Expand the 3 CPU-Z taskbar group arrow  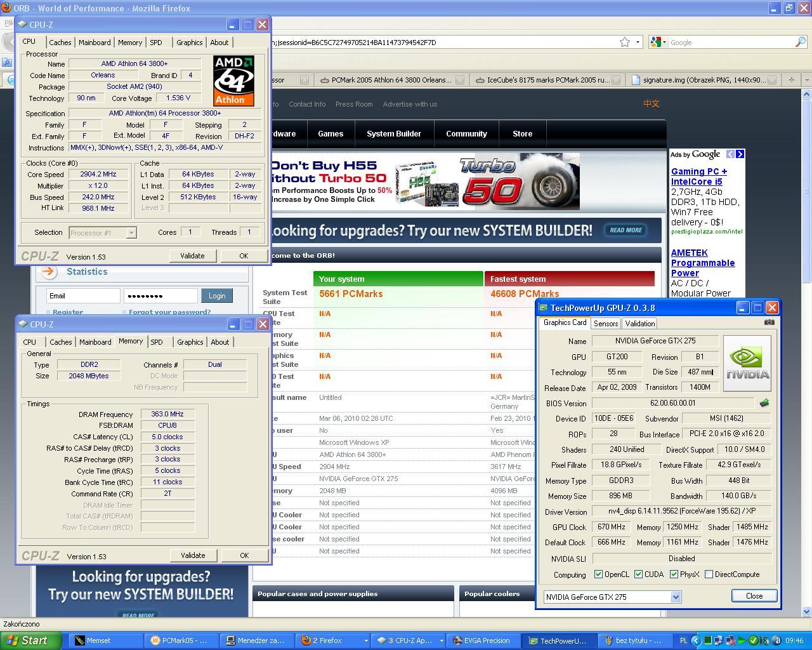(x=441, y=640)
